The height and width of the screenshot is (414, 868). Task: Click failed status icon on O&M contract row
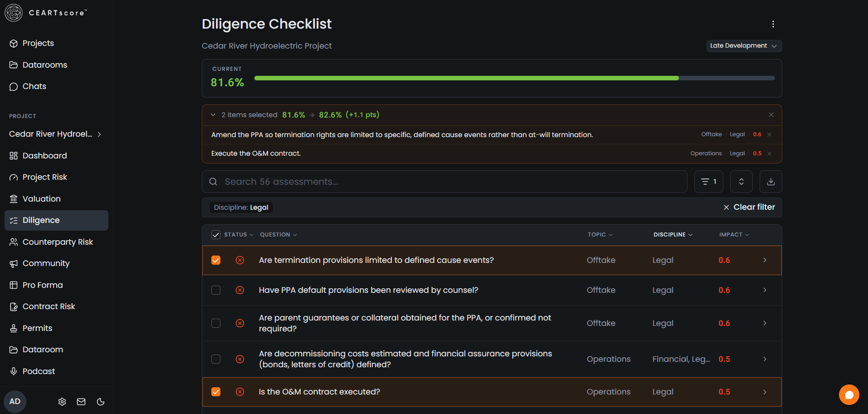tap(240, 392)
